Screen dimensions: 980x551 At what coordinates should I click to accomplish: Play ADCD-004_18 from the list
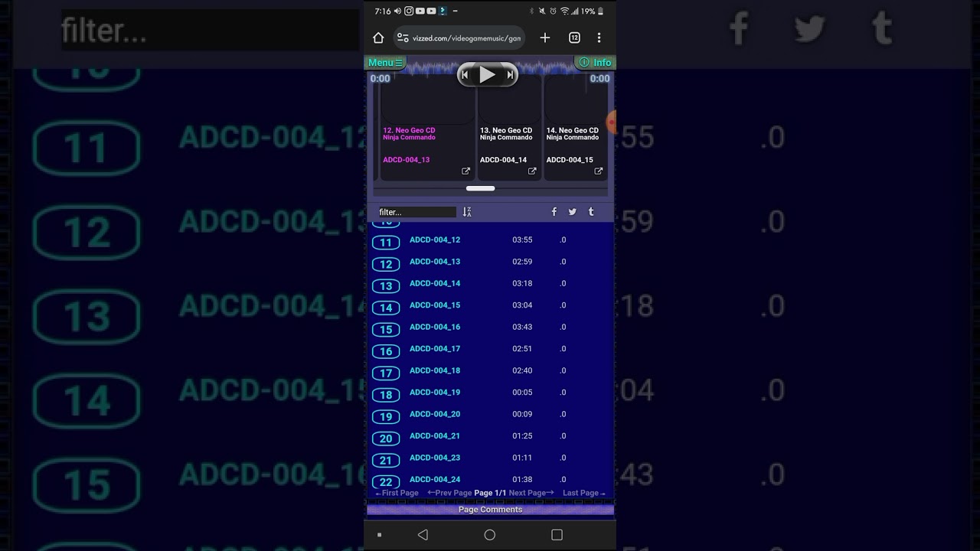click(x=435, y=370)
